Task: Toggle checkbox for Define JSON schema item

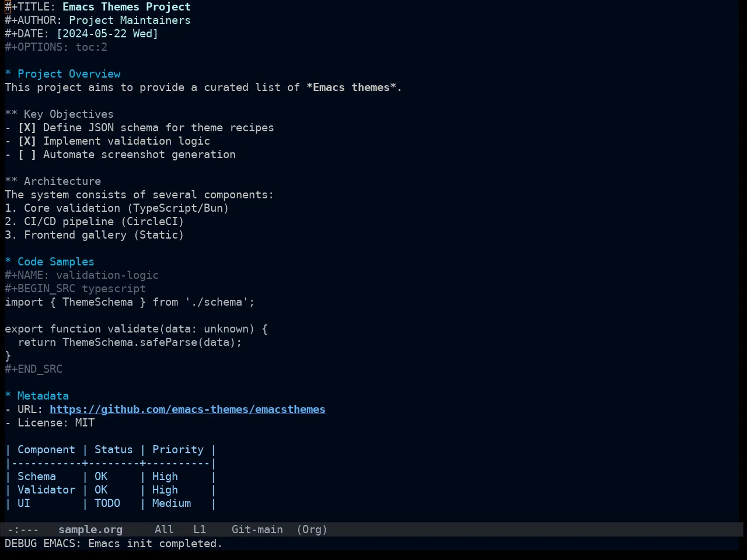Action: [x=27, y=128]
